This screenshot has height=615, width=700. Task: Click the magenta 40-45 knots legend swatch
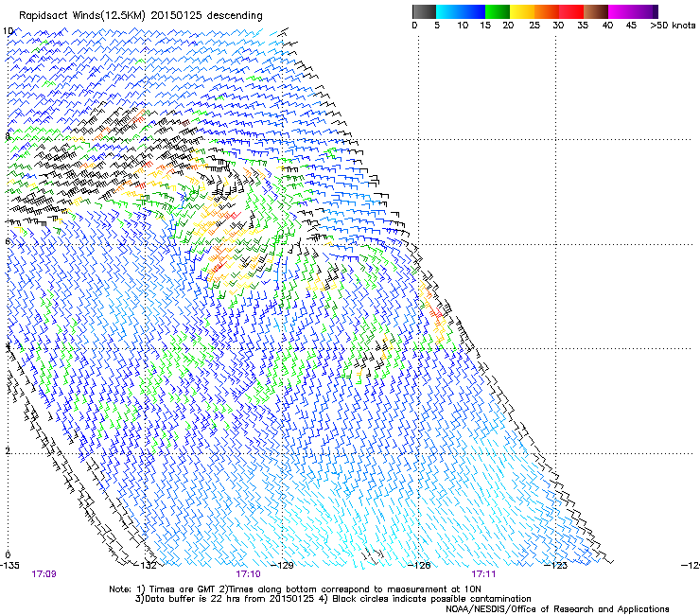[621, 11]
